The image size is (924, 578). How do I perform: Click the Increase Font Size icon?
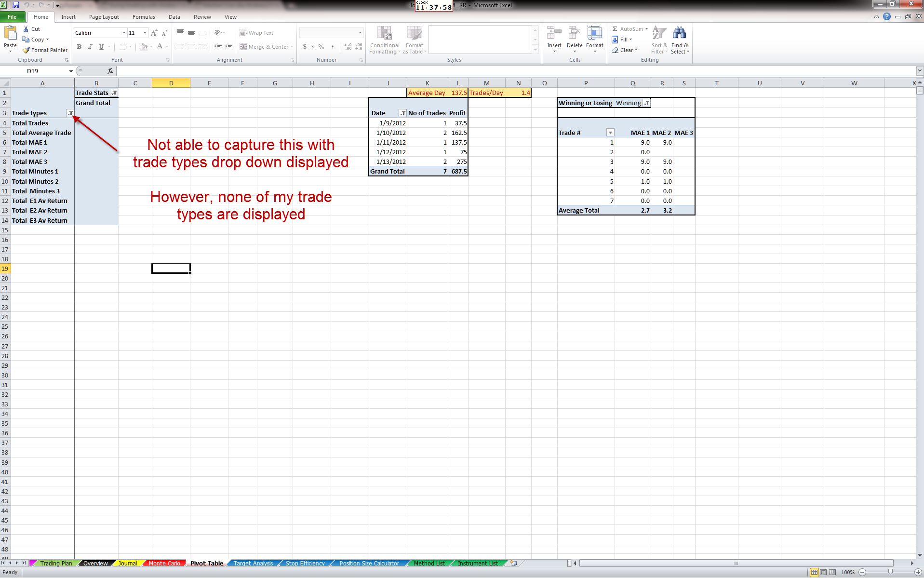154,33
